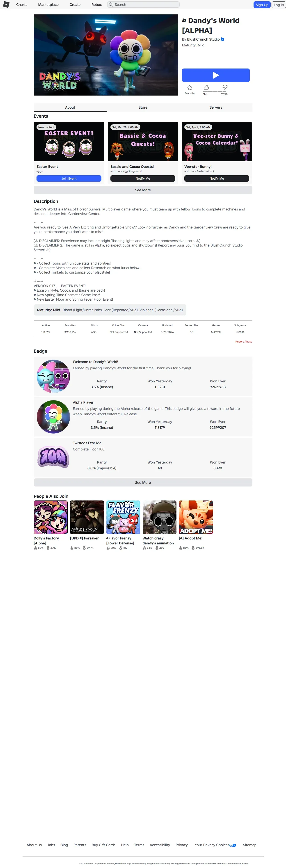
Task: Toggle Your Privacy Choices icon
Action: 233,845
